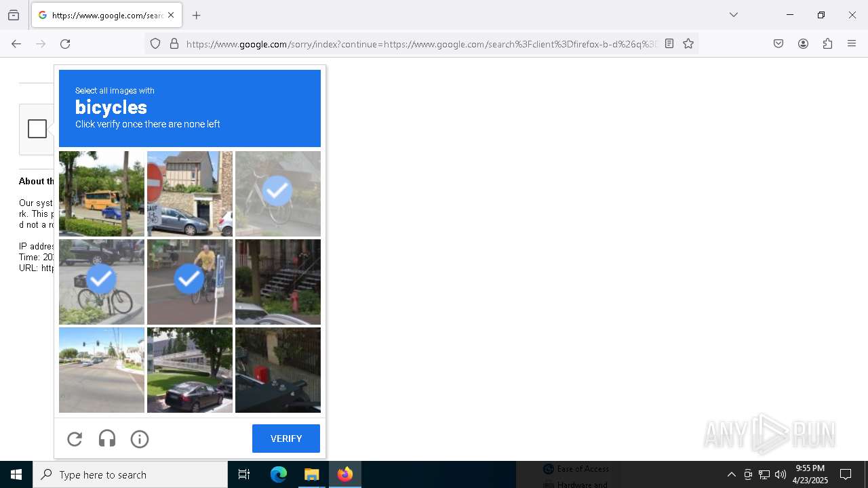Restore down the Firefox window
The width and height of the screenshot is (868, 488).
(x=821, y=15)
